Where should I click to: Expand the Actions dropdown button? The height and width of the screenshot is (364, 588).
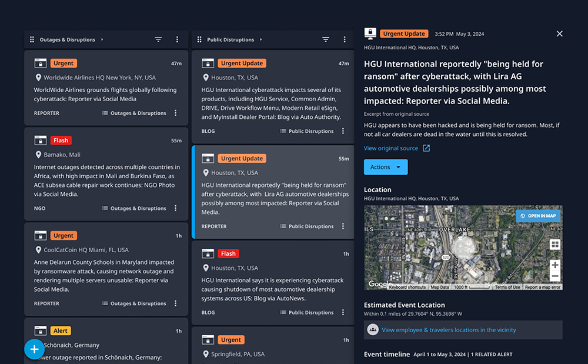click(x=385, y=167)
